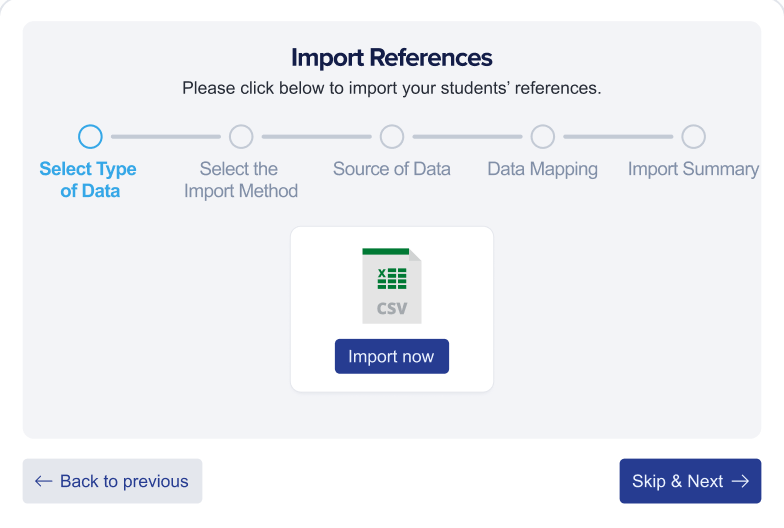Click the Import References heading

[392, 57]
